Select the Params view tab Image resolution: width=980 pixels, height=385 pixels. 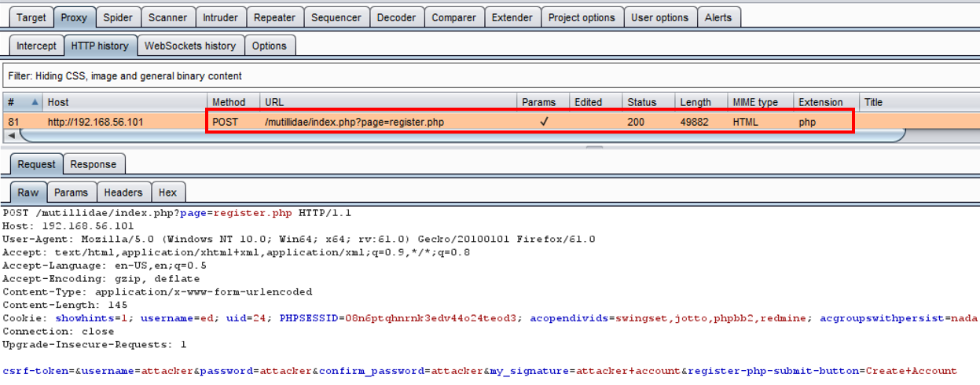(71, 192)
